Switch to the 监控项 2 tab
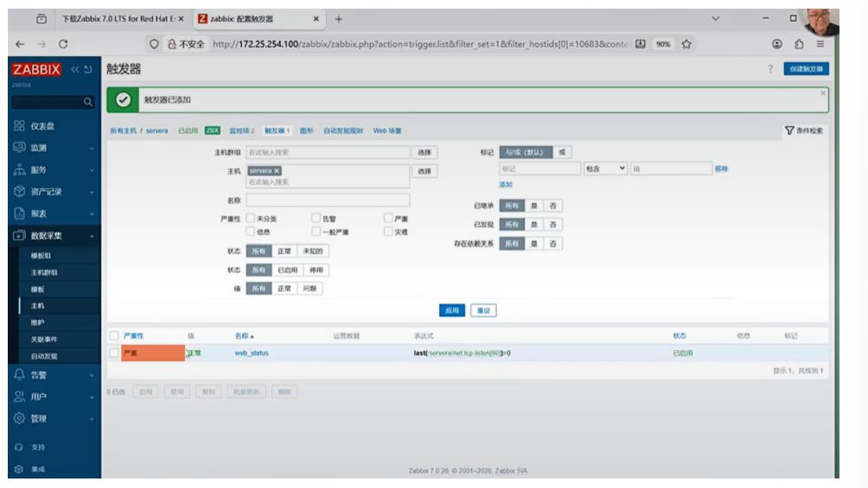This screenshot has width=868, height=488. point(242,130)
